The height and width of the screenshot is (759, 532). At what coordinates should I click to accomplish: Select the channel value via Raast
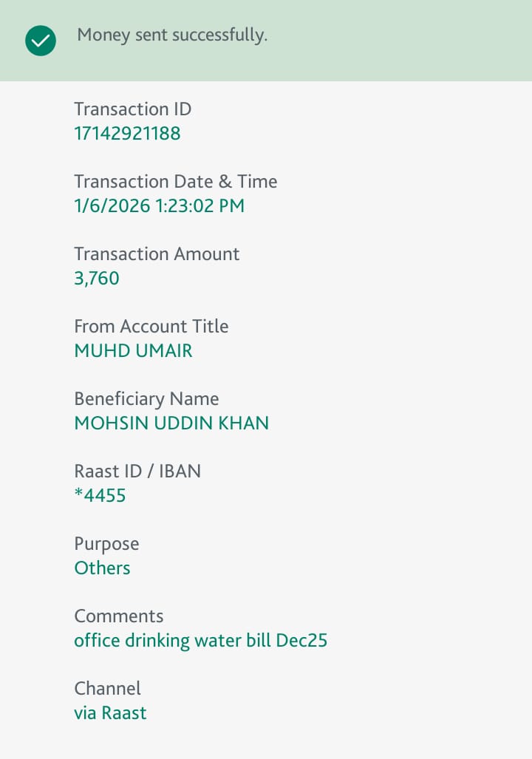110,713
